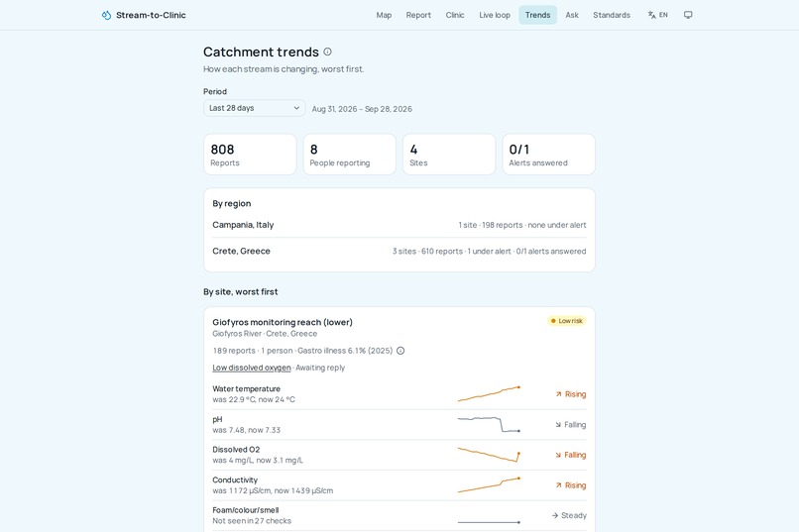Click the Rising arrow icon for Conductivity

[558, 485]
